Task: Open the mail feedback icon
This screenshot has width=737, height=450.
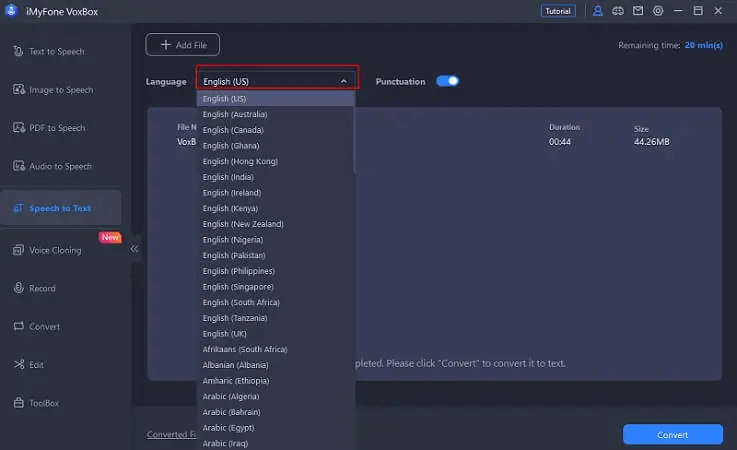Action: click(638, 11)
